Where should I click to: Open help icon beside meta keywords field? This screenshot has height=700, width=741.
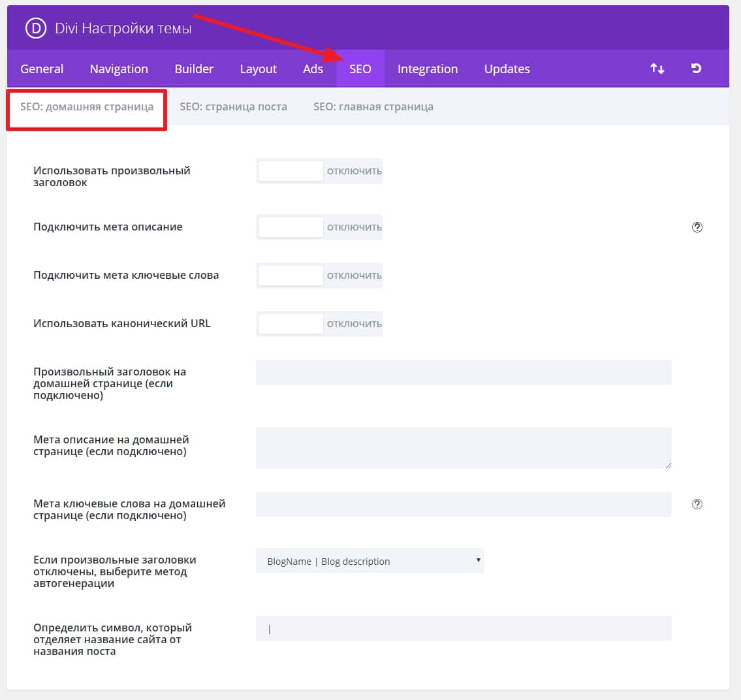pyautogui.click(x=697, y=504)
